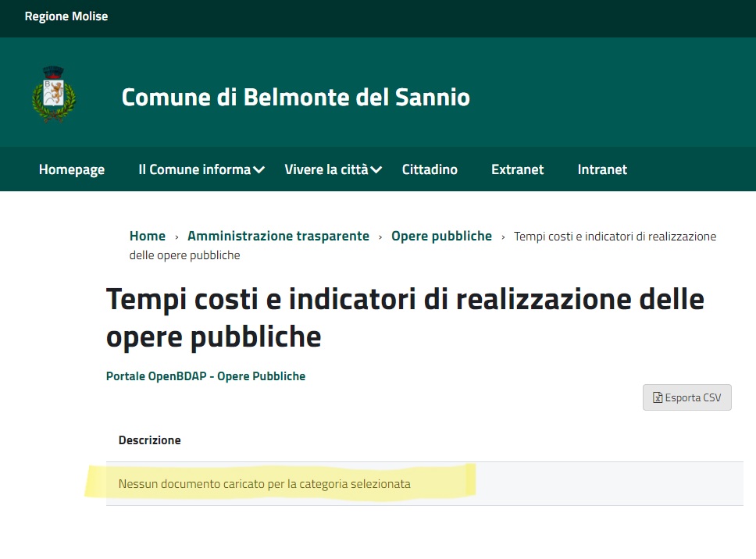Screen dimensions: 756x559
Task: Open the Homepage menu item
Action: [x=72, y=169]
